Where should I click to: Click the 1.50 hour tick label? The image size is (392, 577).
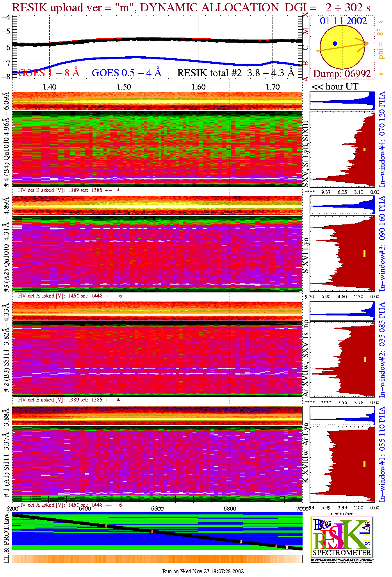click(124, 87)
